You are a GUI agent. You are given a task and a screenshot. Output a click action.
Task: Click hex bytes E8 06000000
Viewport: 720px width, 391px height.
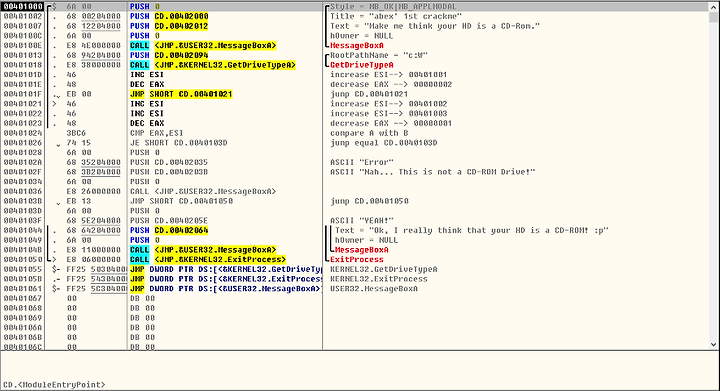[x=93, y=259]
